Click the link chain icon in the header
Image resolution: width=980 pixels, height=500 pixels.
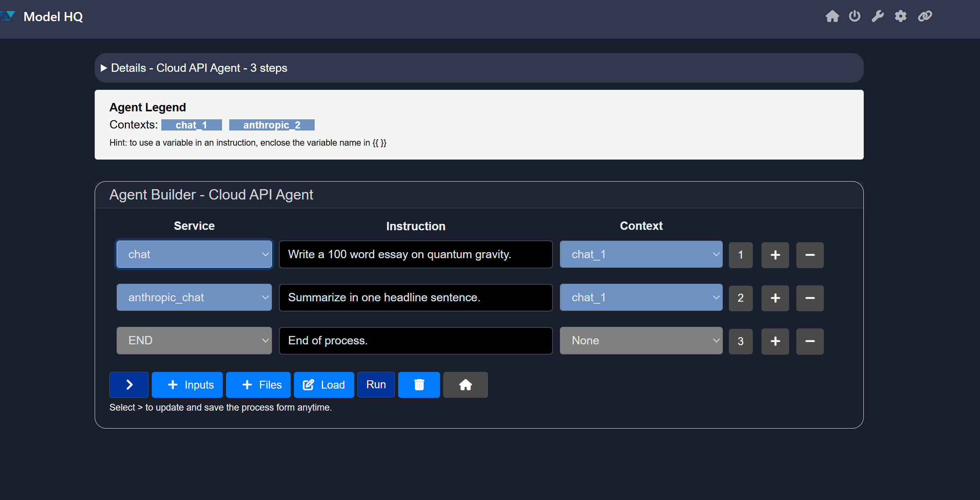coord(925,16)
